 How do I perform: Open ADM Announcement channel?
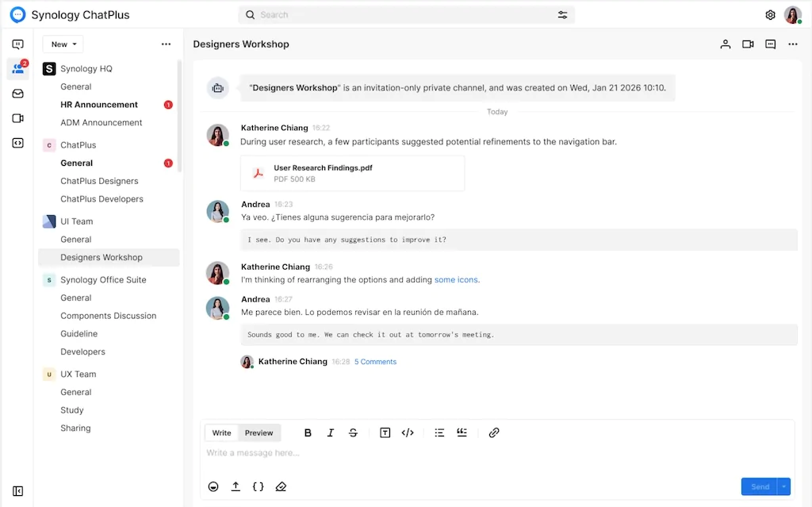click(x=101, y=123)
